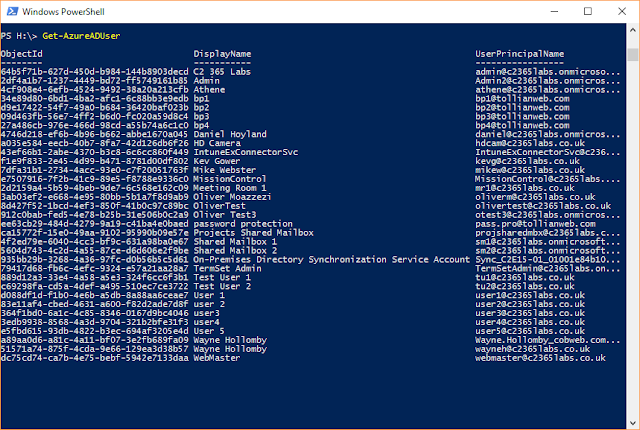The image size is (640, 430).
Task: Click UPN 'bp1@tollianweb.com'
Action: (x=522, y=99)
